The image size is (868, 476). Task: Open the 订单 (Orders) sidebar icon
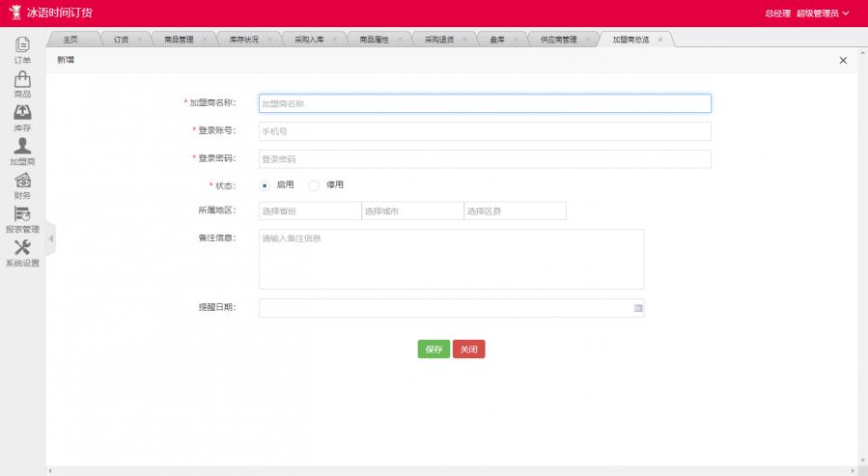(x=22, y=45)
